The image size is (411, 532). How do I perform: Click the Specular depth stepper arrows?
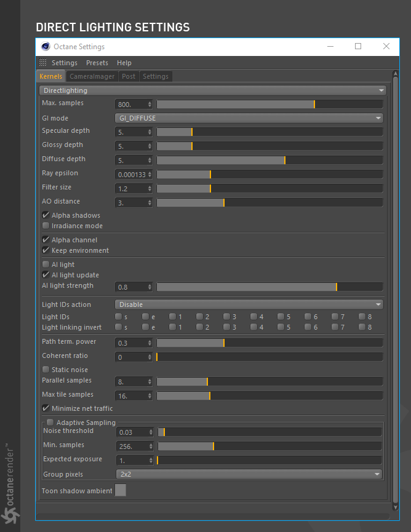(x=150, y=132)
